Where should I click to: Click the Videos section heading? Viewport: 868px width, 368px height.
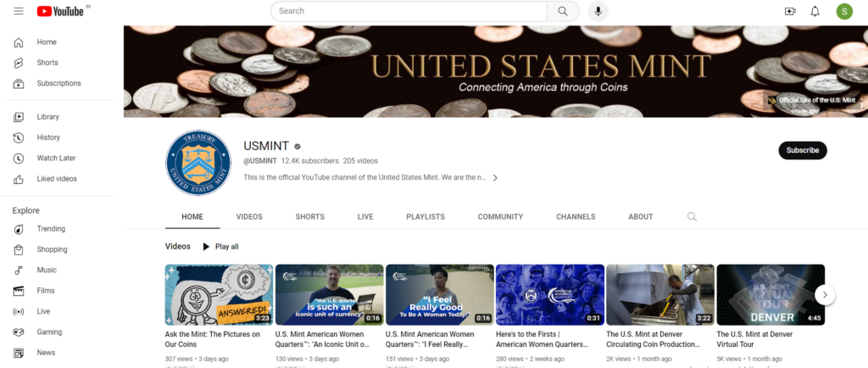tap(178, 246)
